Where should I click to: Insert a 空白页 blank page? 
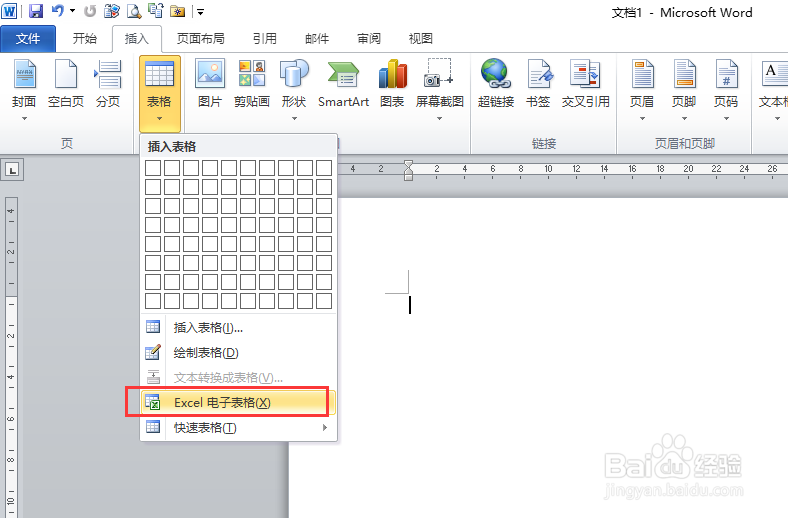click(x=66, y=83)
